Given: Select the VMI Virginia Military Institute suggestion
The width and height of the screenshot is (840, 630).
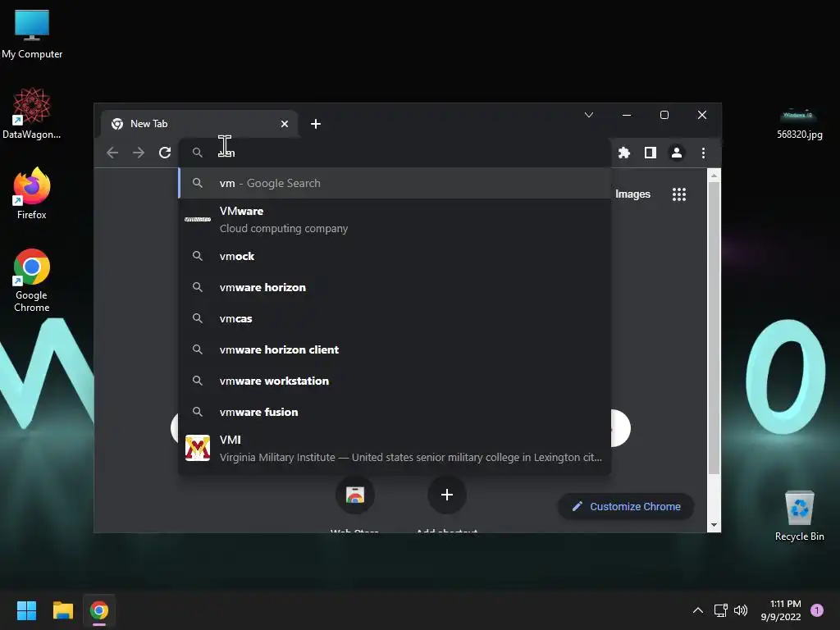Looking at the screenshot, I should point(395,449).
